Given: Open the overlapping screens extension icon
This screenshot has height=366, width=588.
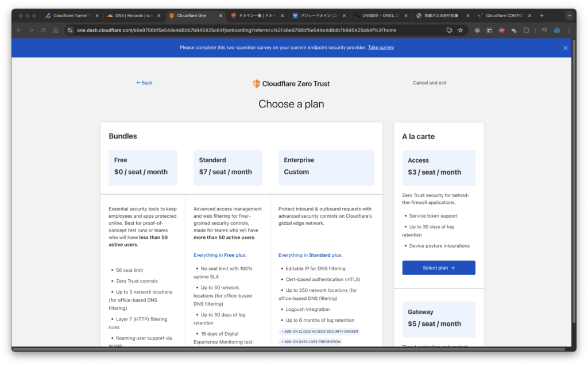Looking at the screenshot, I should point(514,30).
